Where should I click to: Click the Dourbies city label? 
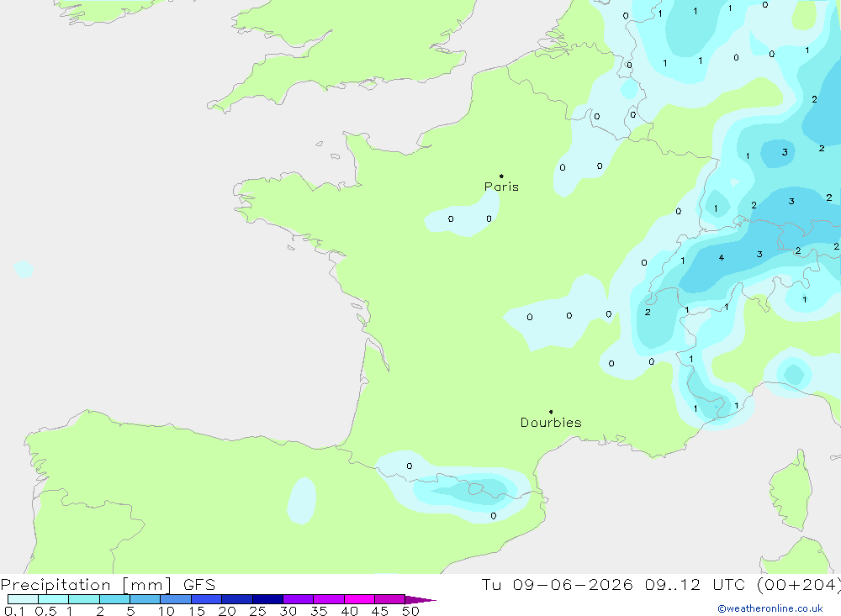click(551, 423)
